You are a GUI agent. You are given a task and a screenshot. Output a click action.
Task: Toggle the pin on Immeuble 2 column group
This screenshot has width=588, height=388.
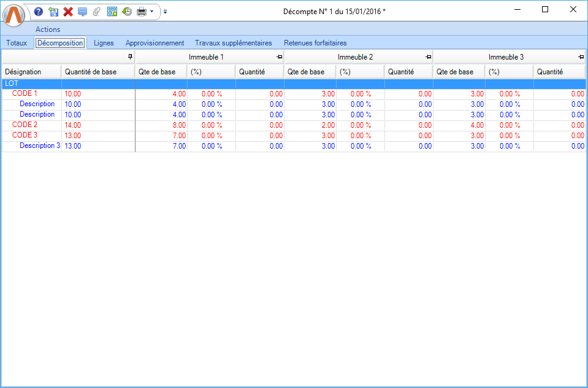[428, 57]
